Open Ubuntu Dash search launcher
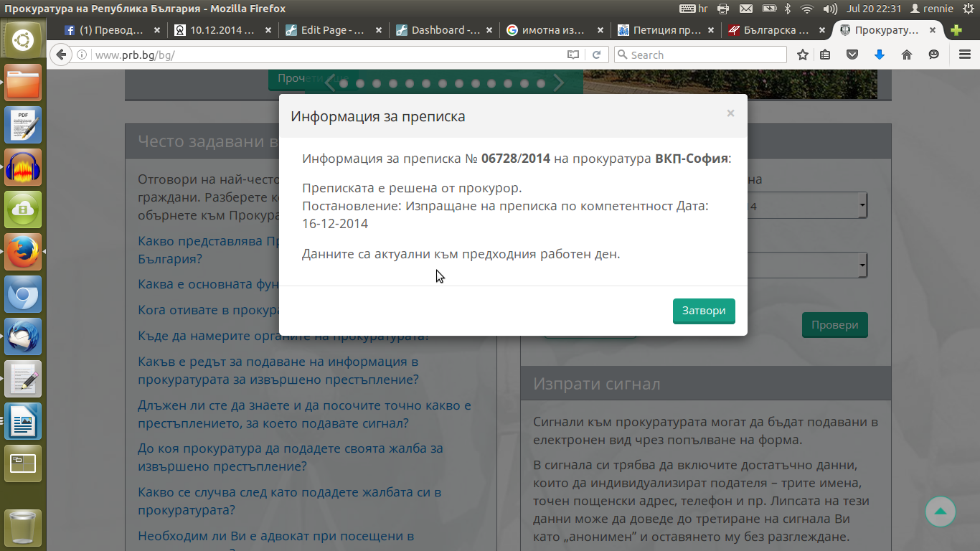 23,40
